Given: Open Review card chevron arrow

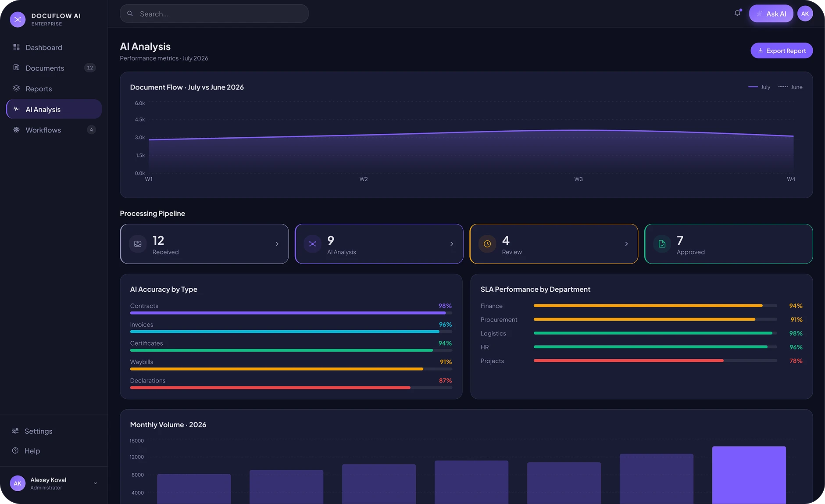Looking at the screenshot, I should 626,244.
